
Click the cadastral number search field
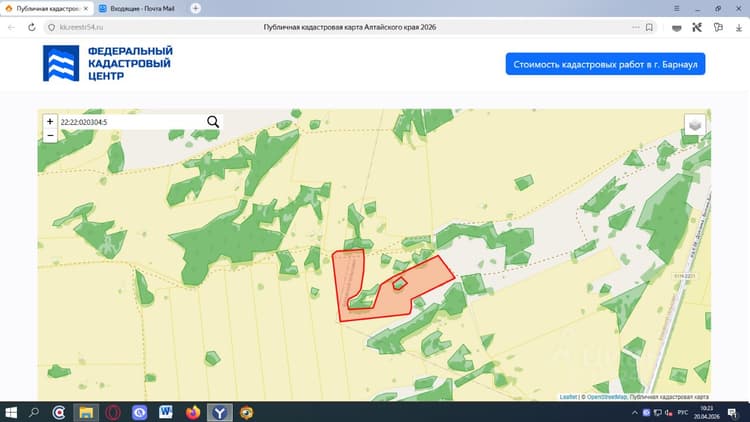[132, 122]
